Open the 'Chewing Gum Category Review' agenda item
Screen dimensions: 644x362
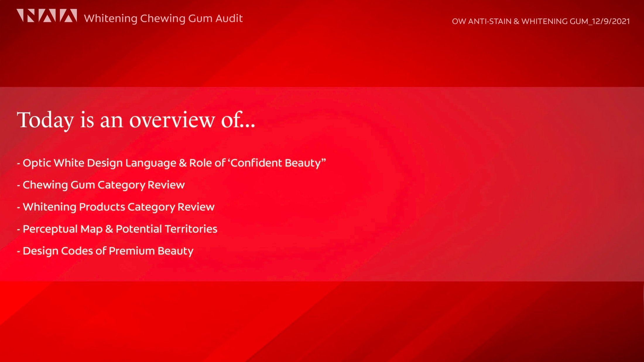point(104,185)
